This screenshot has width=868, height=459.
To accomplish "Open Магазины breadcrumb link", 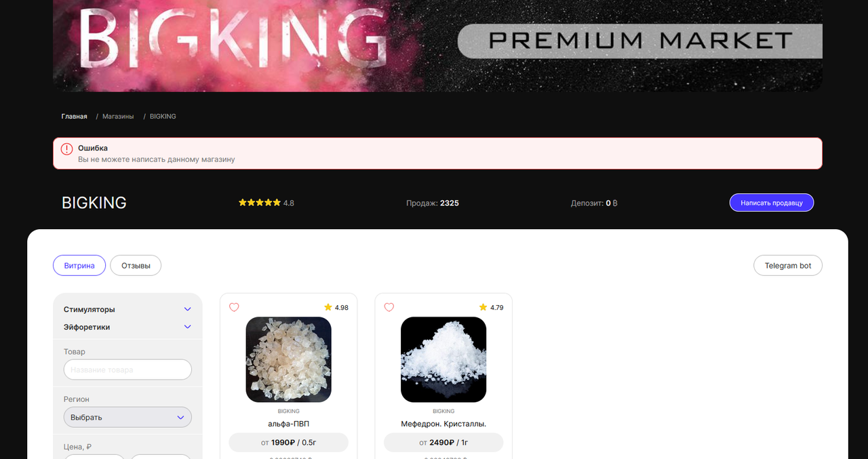I will tap(118, 117).
